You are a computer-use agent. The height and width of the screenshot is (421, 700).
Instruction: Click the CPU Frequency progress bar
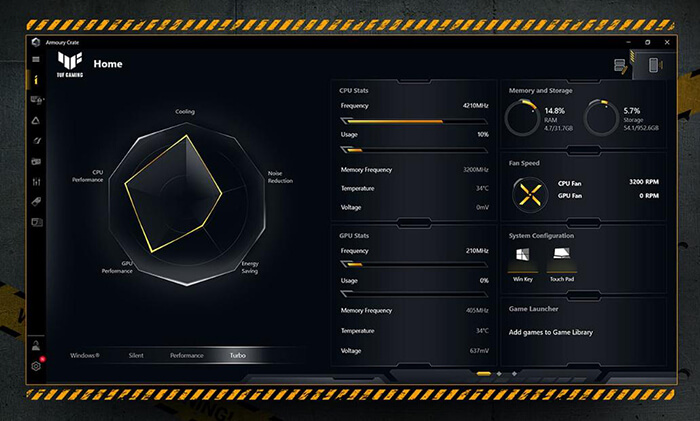(413, 121)
